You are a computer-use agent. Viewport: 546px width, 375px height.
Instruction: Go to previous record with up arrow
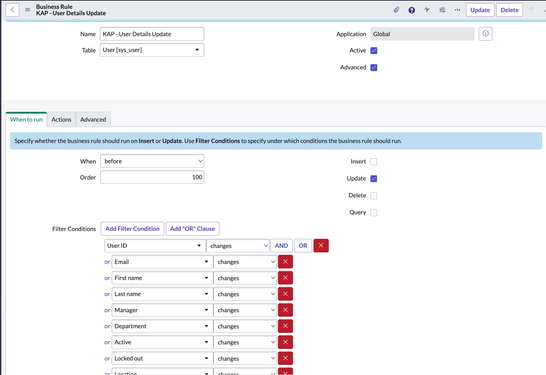point(531,10)
